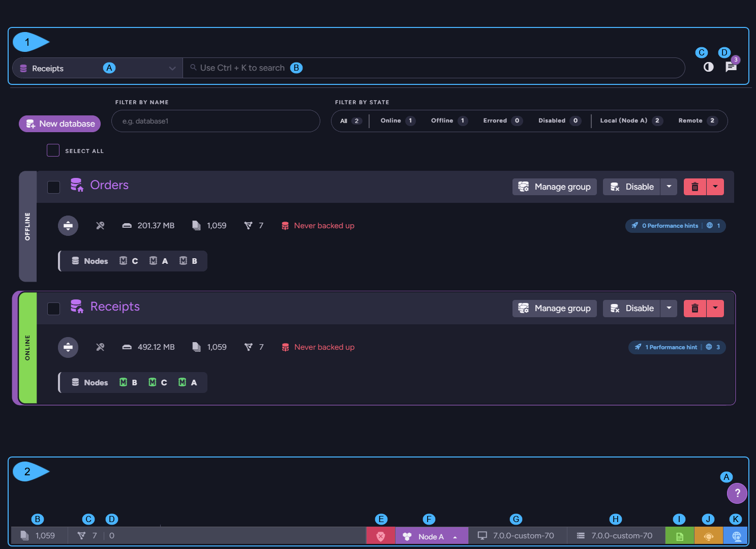Click the red certificate warning status icon
This screenshot has width=756, height=549.
coord(381,536)
